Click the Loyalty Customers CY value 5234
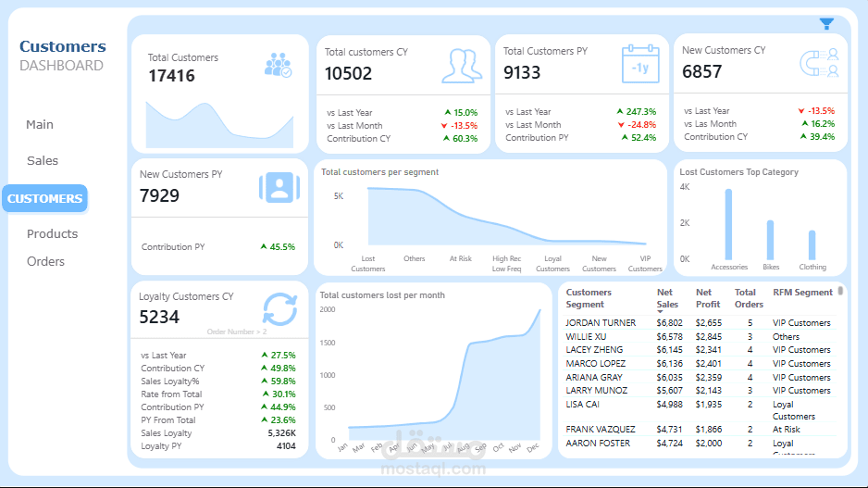Screen dimensions: 868x488 pos(159,317)
